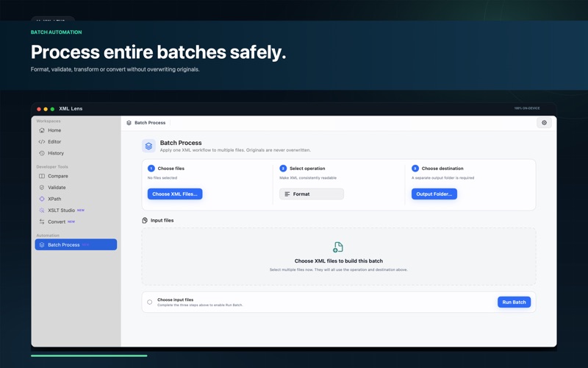Click the "Input files" section label

[162, 220]
